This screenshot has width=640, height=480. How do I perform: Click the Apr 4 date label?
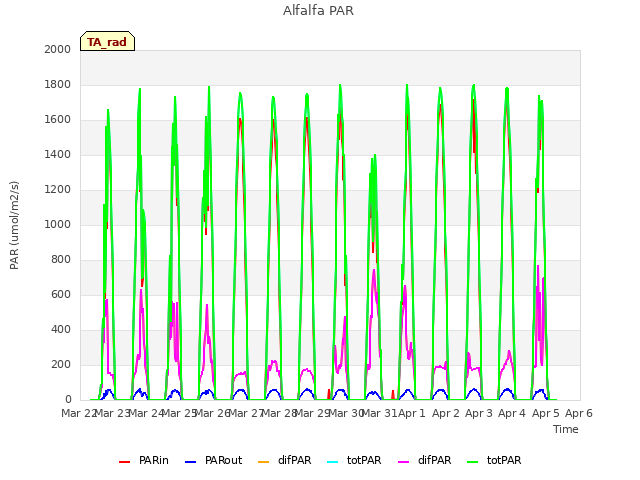[x=512, y=413]
